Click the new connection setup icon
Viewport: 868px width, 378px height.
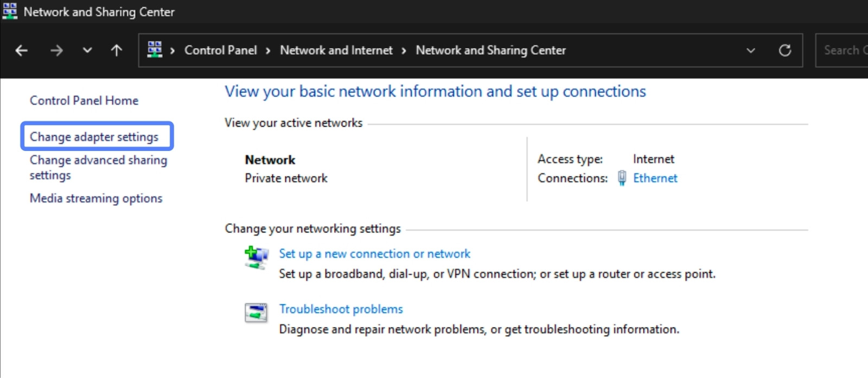(x=256, y=257)
